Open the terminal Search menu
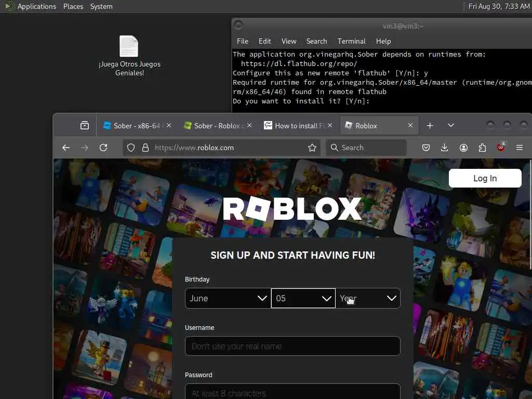Screen dimensions: 532x399 pyautogui.click(x=316, y=42)
